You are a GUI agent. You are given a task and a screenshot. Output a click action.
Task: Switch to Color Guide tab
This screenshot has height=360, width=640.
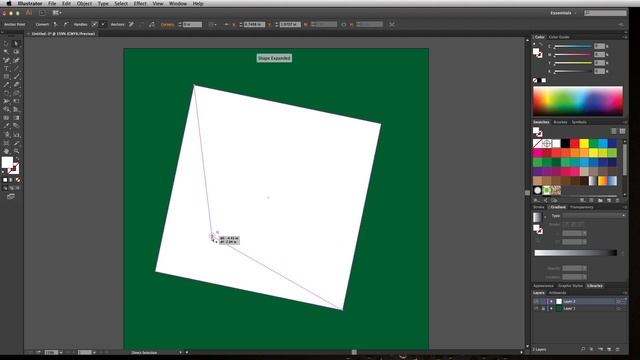tap(559, 37)
